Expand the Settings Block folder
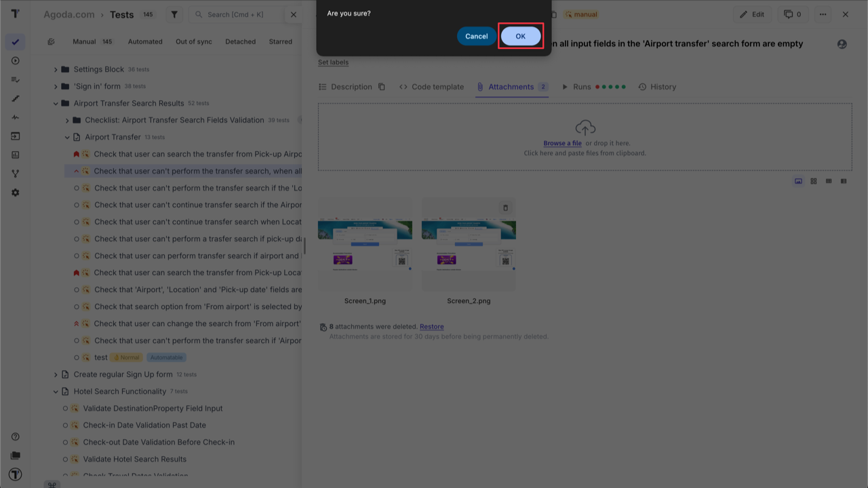Viewport: 868px width, 488px height. click(57, 69)
